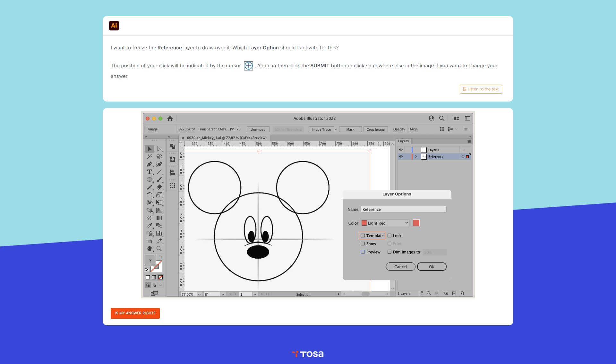Click the Name field containing Reference
The image size is (616, 364).
(x=403, y=209)
